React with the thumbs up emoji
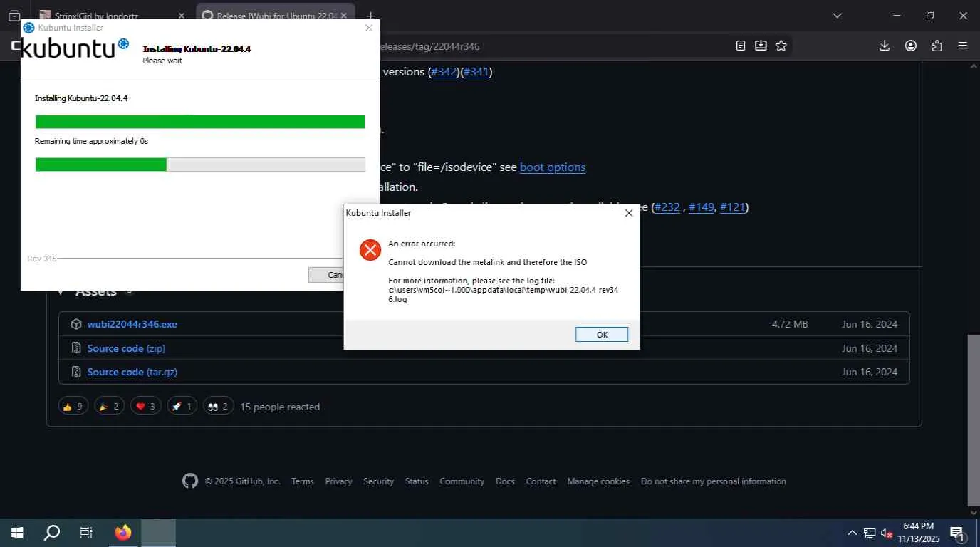 73,407
